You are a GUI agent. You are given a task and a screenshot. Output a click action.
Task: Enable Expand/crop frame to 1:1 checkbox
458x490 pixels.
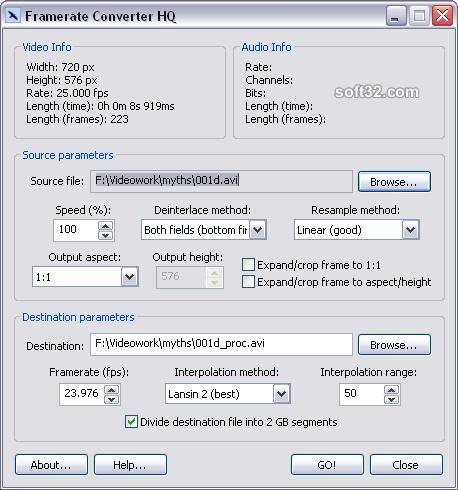click(x=248, y=265)
